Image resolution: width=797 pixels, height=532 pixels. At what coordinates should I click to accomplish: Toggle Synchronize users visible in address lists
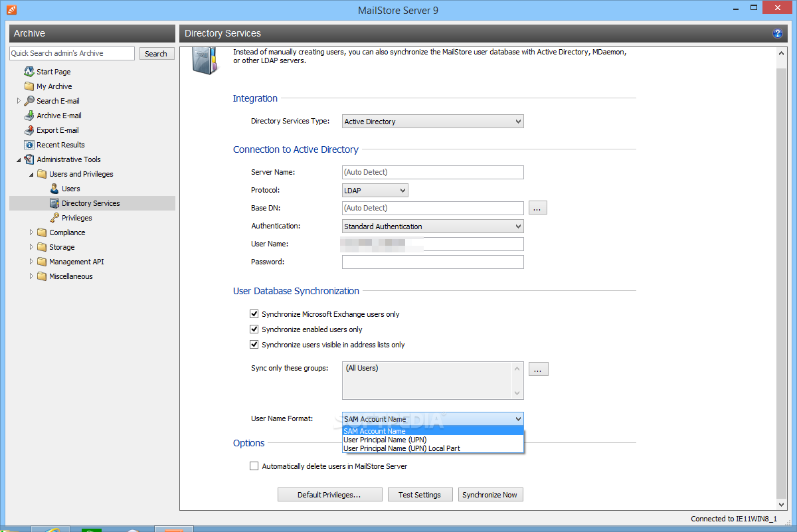(x=254, y=345)
